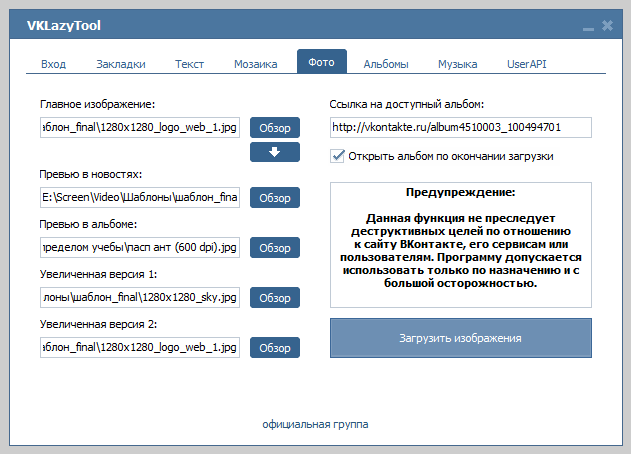The width and height of the screenshot is (631, 454).
Task: Select the Фото tab
Action: point(322,62)
